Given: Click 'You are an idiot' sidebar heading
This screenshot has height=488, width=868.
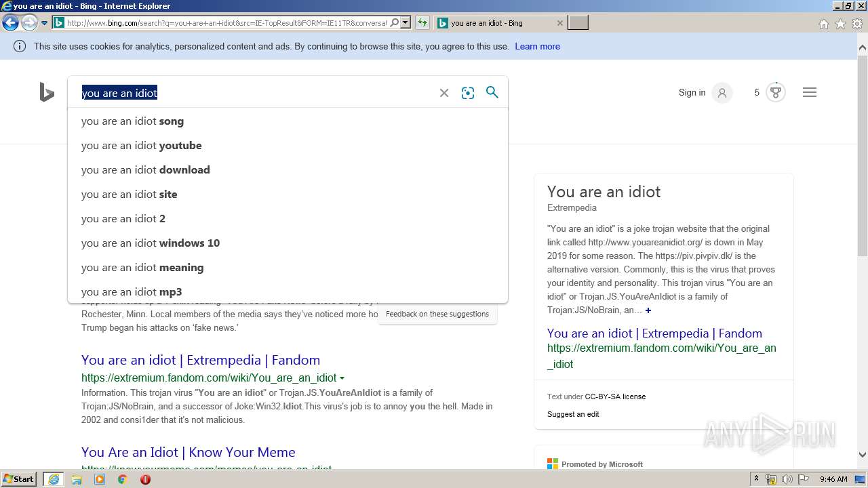Looking at the screenshot, I should (604, 192).
